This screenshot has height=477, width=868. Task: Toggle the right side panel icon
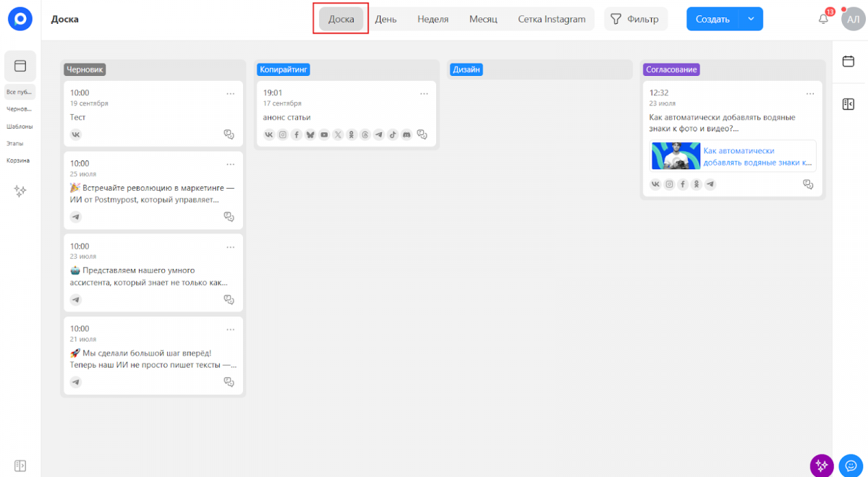pos(848,105)
